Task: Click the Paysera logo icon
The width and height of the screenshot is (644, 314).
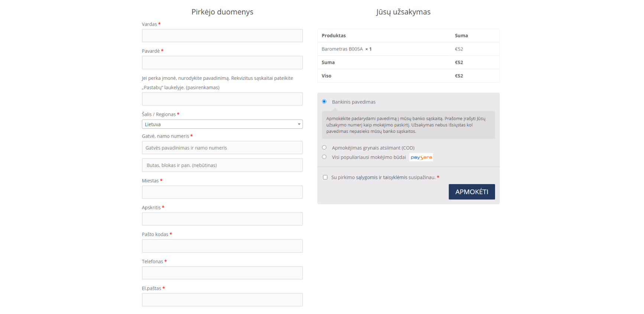Action: pos(421,157)
